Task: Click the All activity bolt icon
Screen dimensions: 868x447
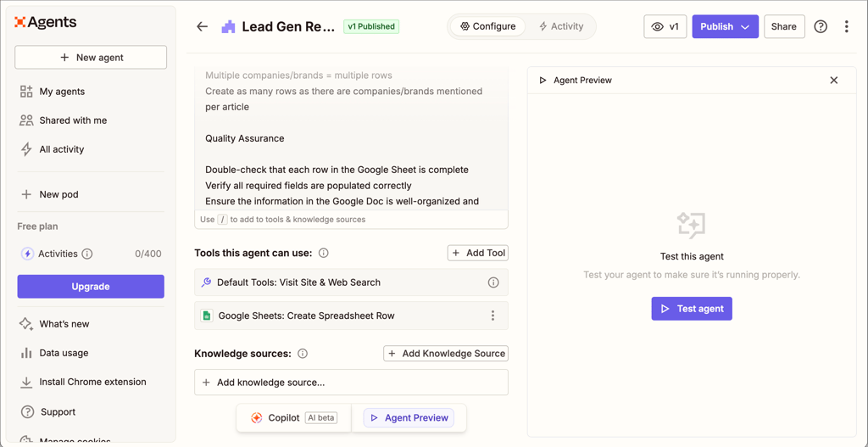Action: coord(26,149)
